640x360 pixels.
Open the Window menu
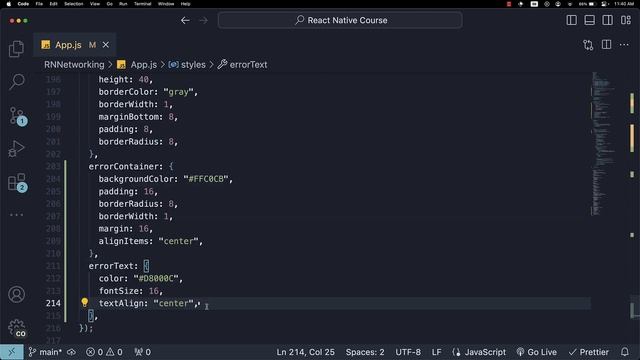pyautogui.click(x=166, y=4)
